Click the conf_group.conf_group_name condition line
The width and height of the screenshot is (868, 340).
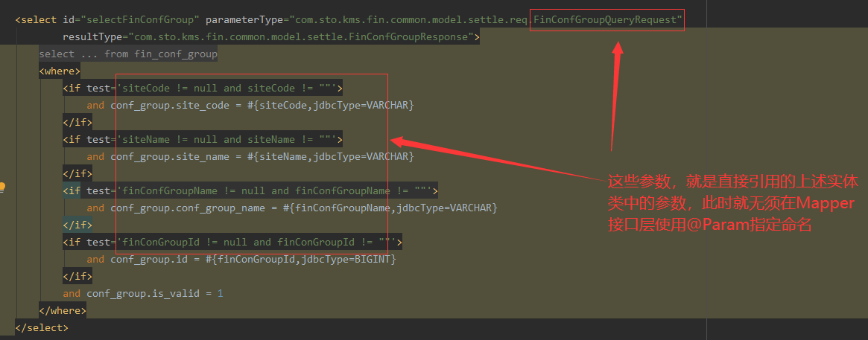click(292, 208)
